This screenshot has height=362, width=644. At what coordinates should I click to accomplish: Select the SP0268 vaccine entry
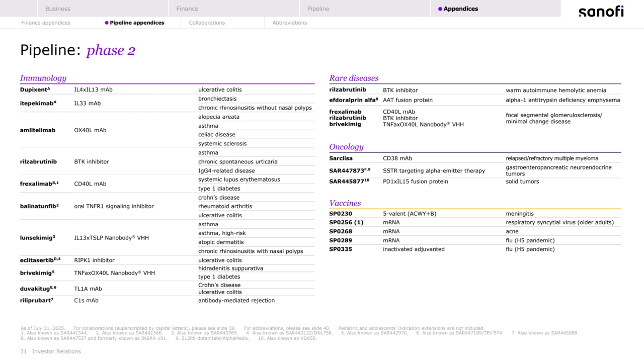(341, 231)
